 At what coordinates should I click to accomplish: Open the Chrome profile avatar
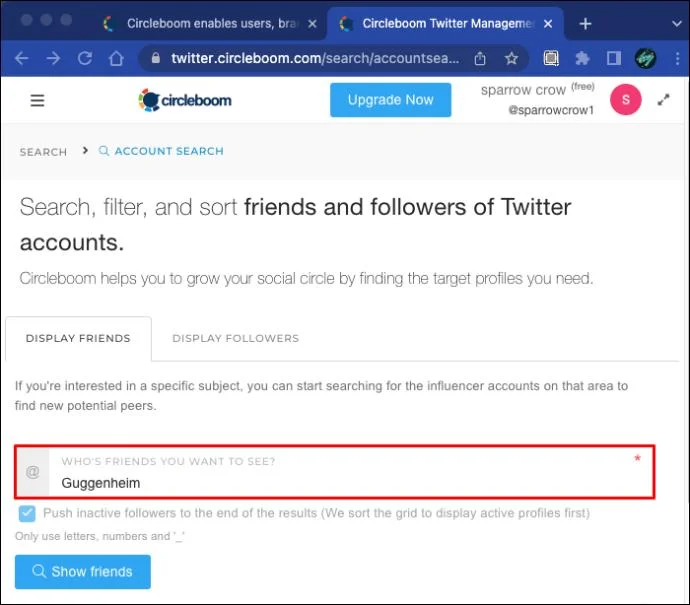[x=645, y=58]
